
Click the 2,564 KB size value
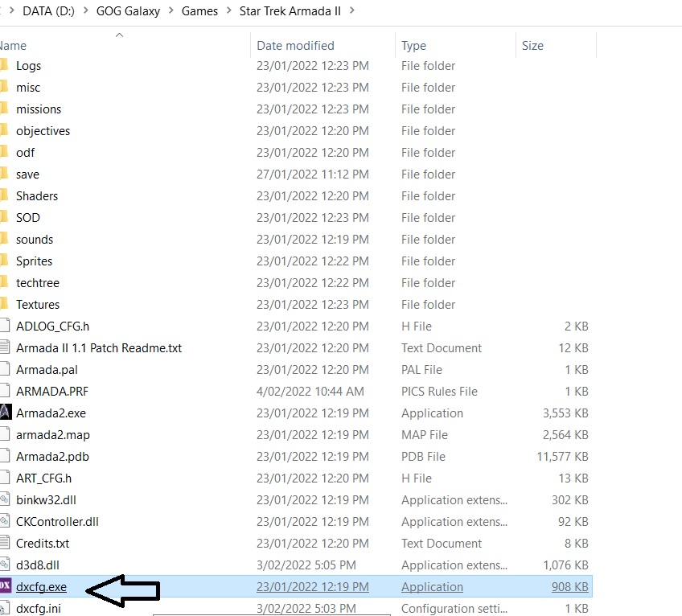pos(565,434)
